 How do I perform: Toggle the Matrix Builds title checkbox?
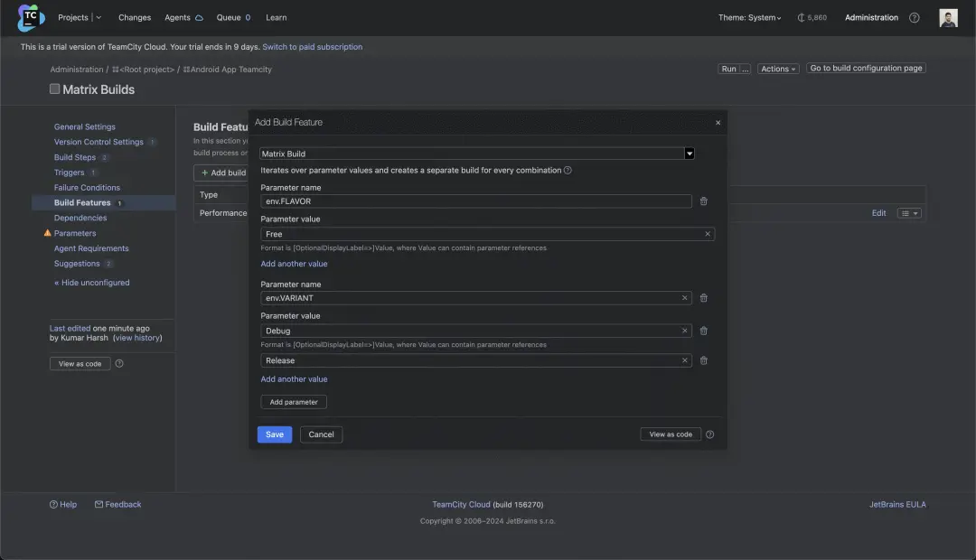tap(55, 89)
